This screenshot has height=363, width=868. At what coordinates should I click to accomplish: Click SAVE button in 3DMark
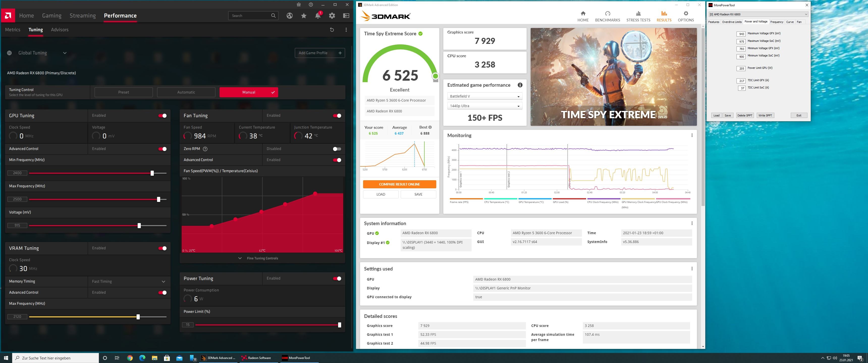[418, 194]
